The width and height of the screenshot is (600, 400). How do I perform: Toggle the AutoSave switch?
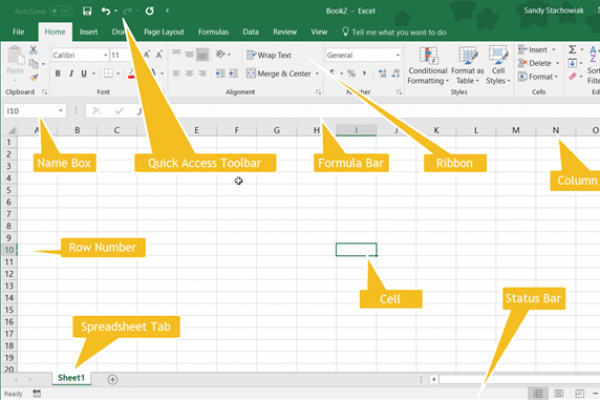[x=60, y=10]
